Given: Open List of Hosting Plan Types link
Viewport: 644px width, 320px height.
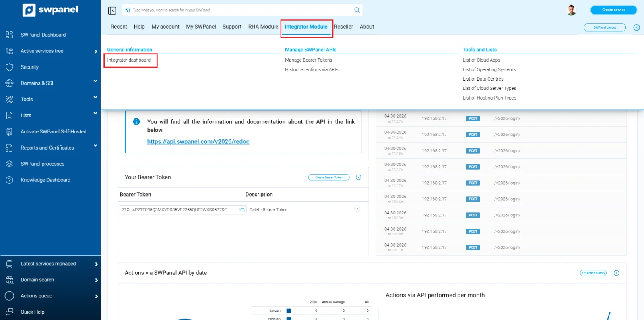Looking at the screenshot, I should click(489, 98).
